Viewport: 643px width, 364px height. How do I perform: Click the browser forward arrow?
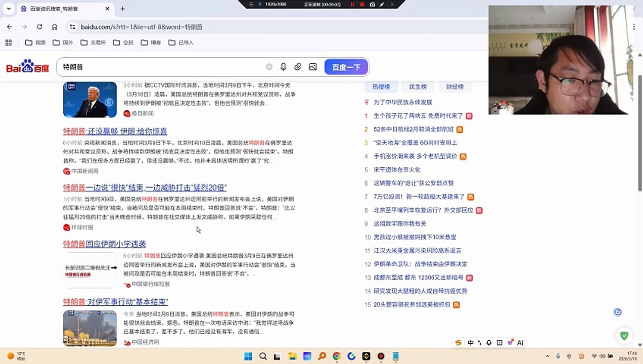pyautogui.click(x=24, y=27)
